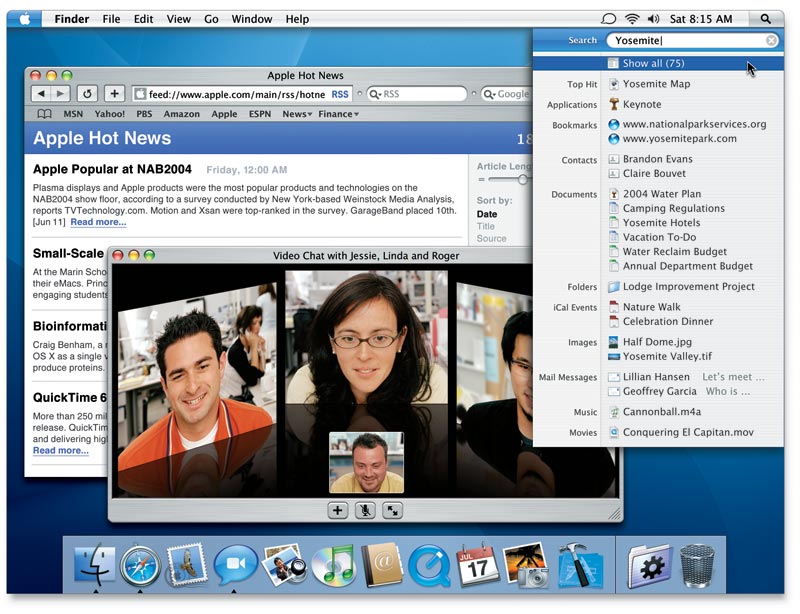Open the Finance bookmarks dropdown

point(338,114)
